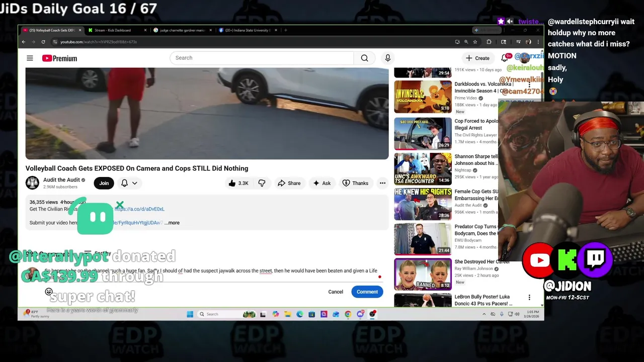This screenshot has height=362, width=644.
Task: Open system volume speaker icon
Action: 518,314
